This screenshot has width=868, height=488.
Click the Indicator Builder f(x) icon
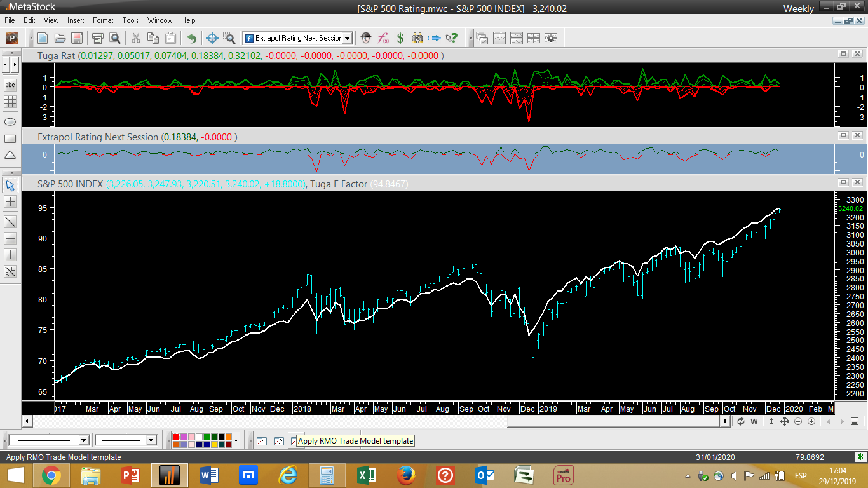point(383,38)
